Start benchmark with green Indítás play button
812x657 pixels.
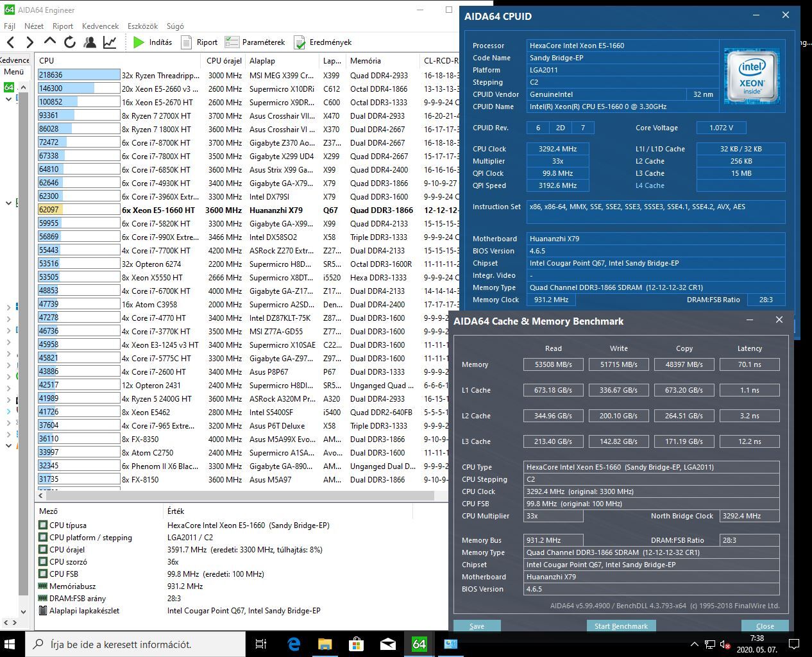[x=153, y=42]
